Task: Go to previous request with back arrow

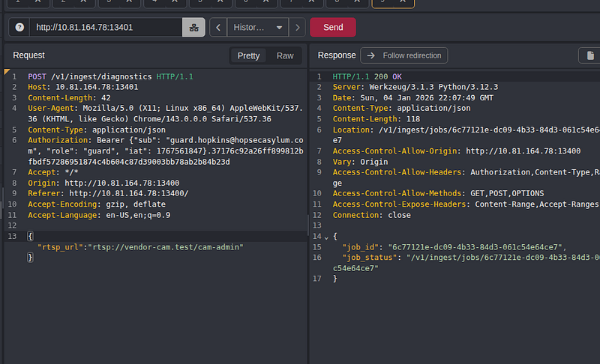Action: [x=218, y=27]
